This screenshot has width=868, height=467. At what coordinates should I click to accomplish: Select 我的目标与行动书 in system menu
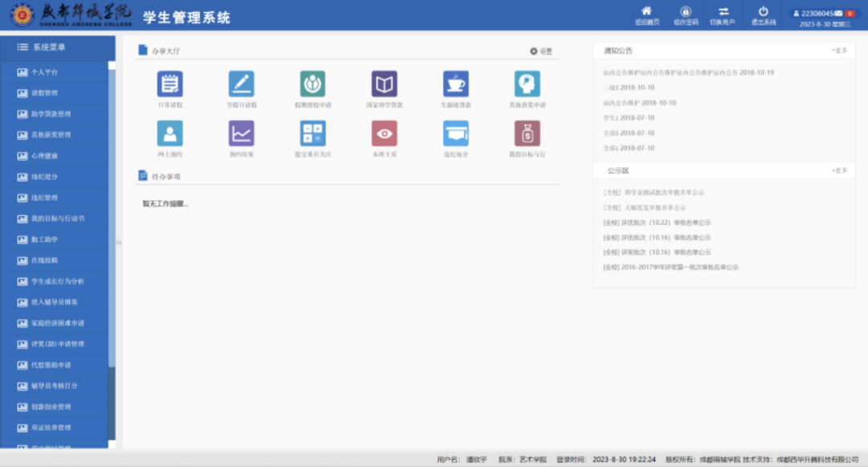55,219
